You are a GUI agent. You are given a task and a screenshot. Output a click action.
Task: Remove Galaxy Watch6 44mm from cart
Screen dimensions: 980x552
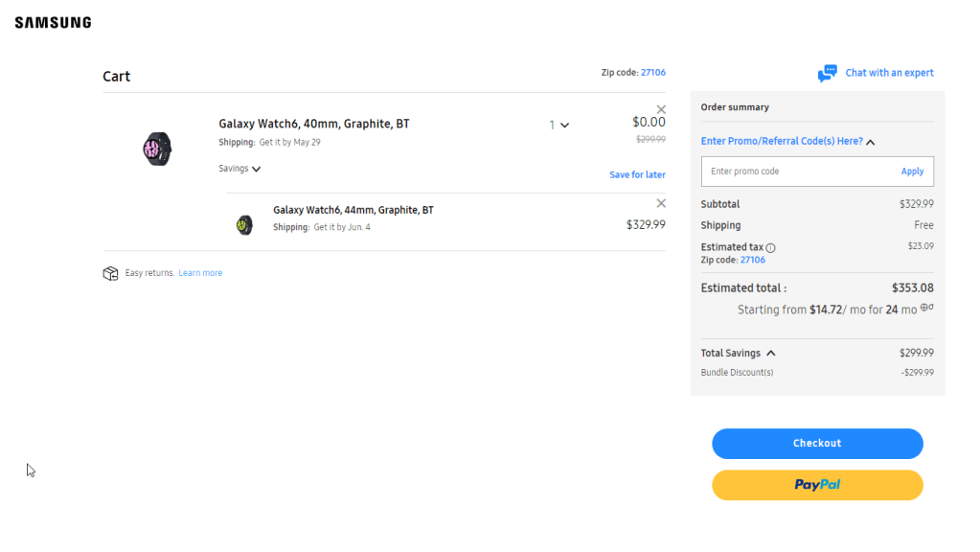coord(661,203)
